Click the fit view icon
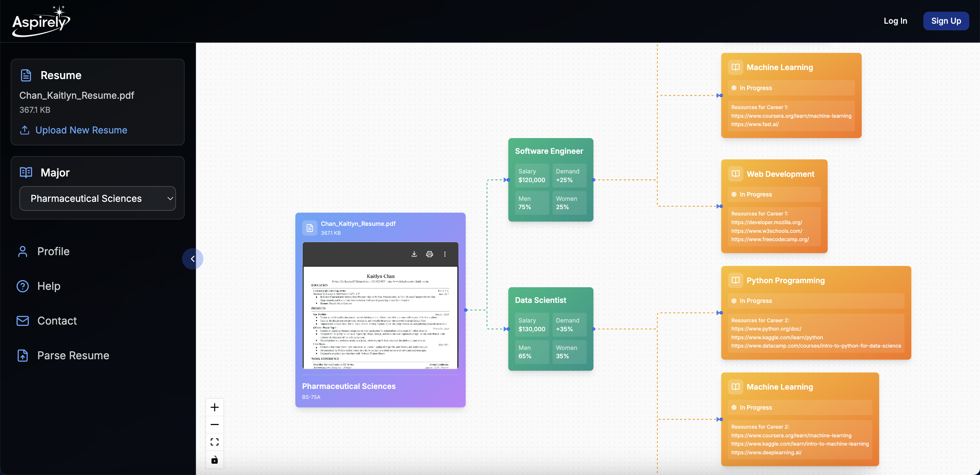Viewport: 980px width, 475px height. (x=215, y=442)
